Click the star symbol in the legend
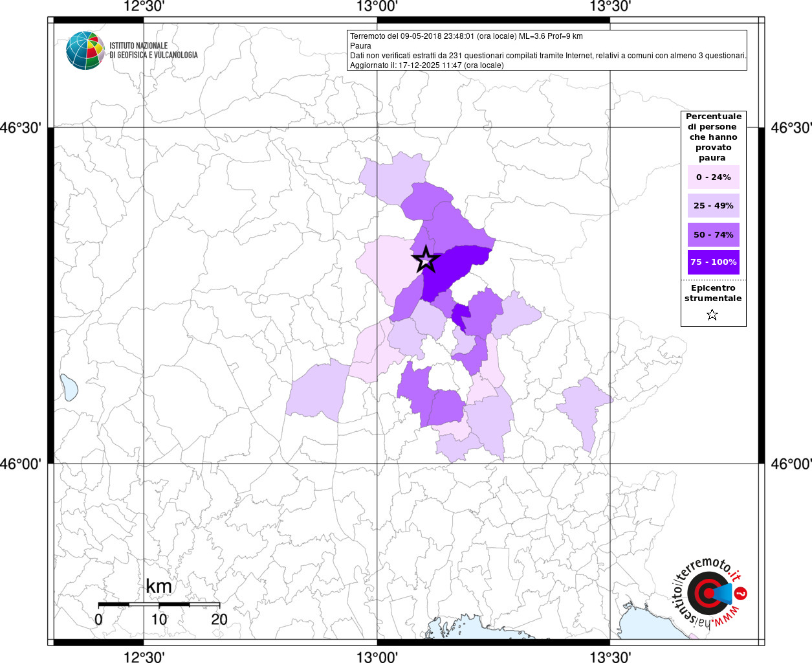Viewport: 812px width, 663px height. [712, 315]
